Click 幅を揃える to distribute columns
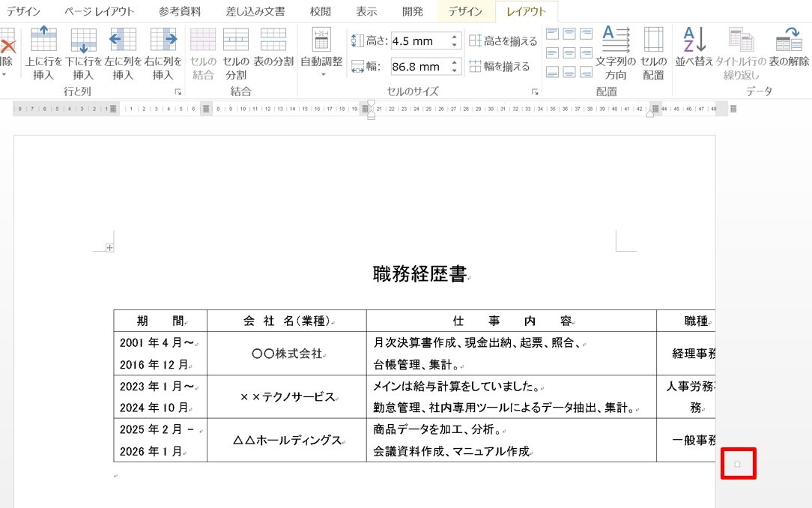 [500, 67]
